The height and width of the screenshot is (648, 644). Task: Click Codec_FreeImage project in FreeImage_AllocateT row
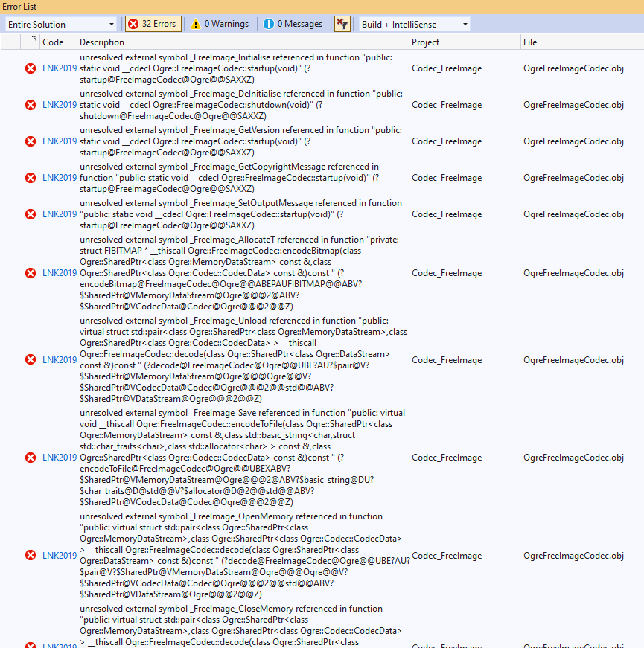(x=447, y=273)
